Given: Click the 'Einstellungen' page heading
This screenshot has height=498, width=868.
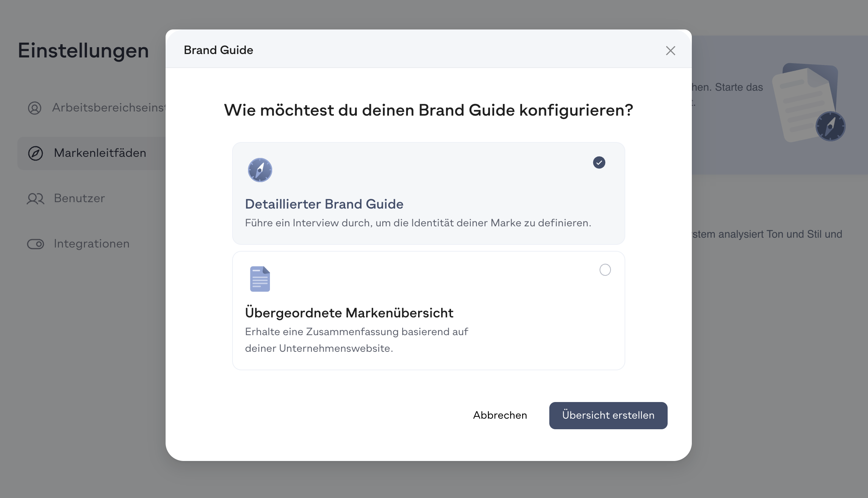Looking at the screenshot, I should coord(83,51).
